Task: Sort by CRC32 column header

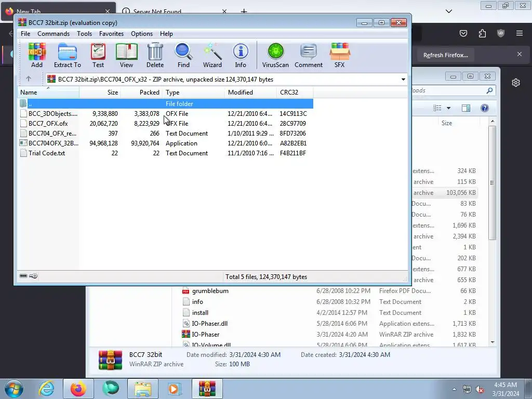Action: coord(295,92)
